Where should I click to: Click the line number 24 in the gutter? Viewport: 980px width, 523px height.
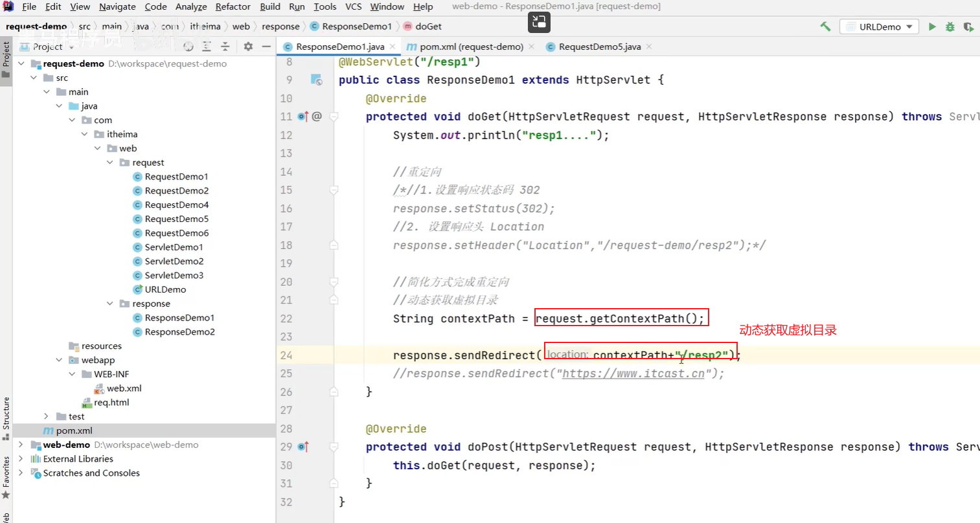pos(286,355)
